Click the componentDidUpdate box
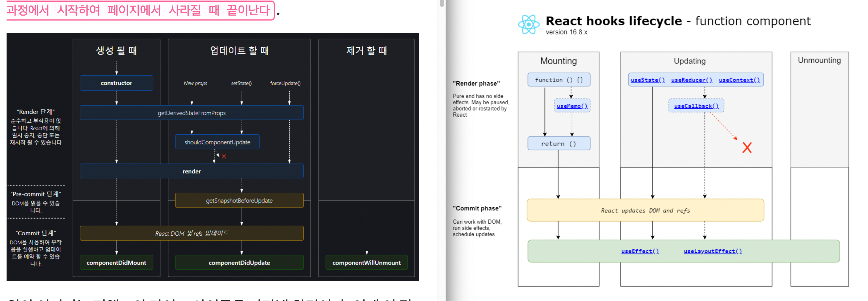Screen dimensions: 868x301 [x=239, y=263]
